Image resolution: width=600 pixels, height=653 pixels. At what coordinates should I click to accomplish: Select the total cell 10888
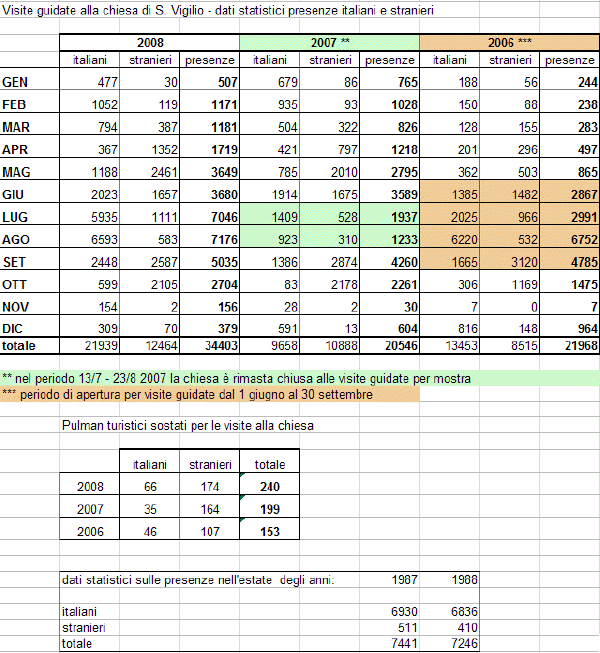329,345
